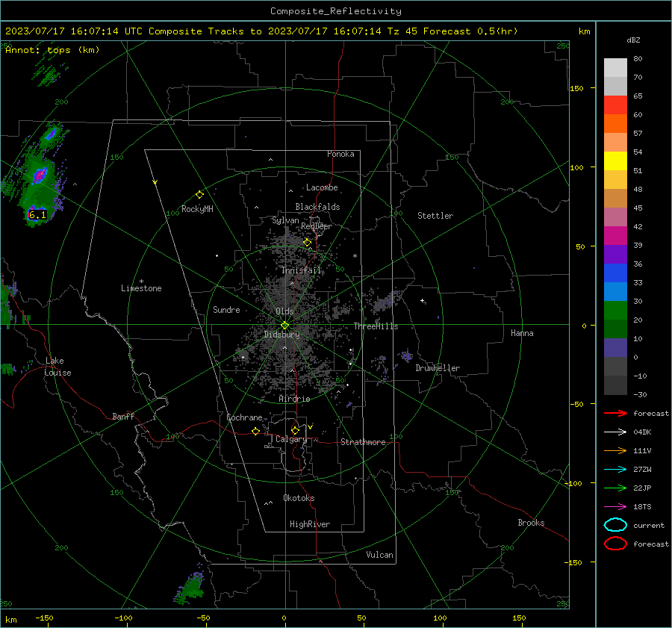Image resolution: width=672 pixels, height=628 pixels.
Task: Select the magenta swatch between 42 and 39 dBZ
Action: point(615,236)
